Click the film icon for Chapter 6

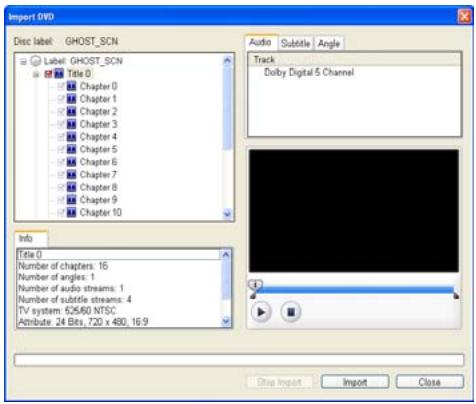[71, 162]
